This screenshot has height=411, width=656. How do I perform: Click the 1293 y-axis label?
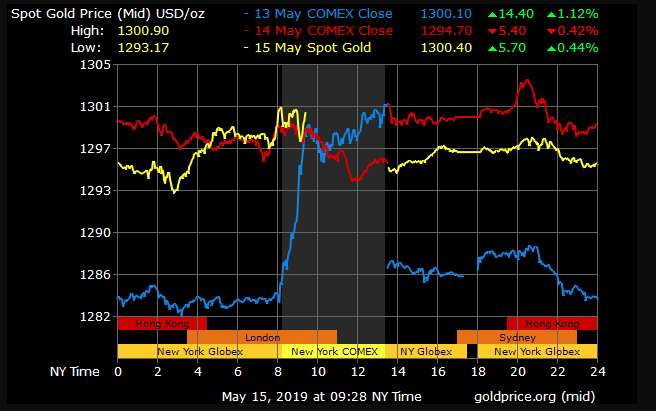[95, 190]
